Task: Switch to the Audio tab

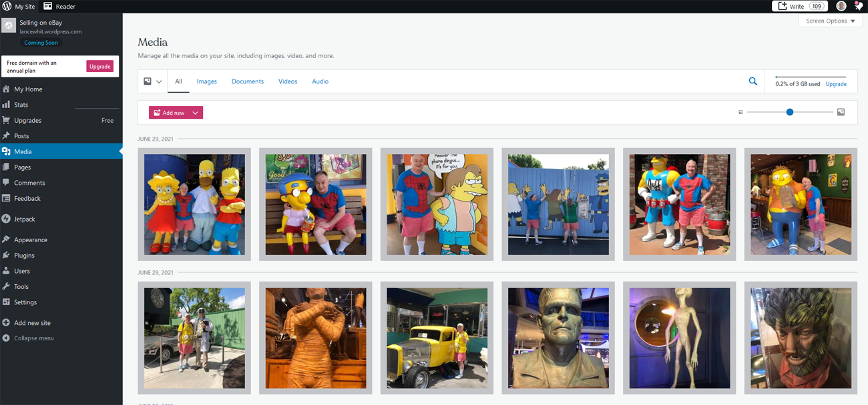Action: 320,81
